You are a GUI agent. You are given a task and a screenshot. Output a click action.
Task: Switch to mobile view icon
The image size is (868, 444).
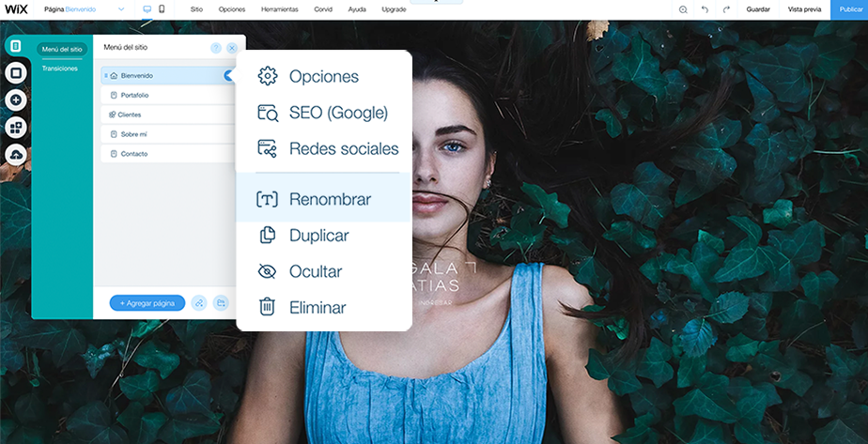point(162,9)
